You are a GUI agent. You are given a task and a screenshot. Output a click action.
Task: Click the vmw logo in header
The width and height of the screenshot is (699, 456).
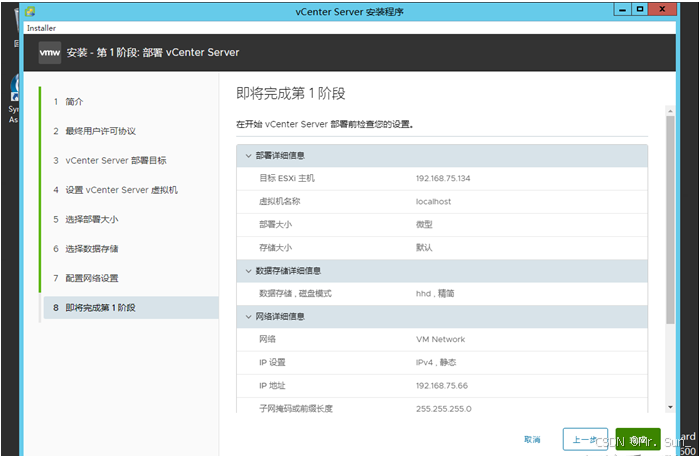(x=49, y=53)
